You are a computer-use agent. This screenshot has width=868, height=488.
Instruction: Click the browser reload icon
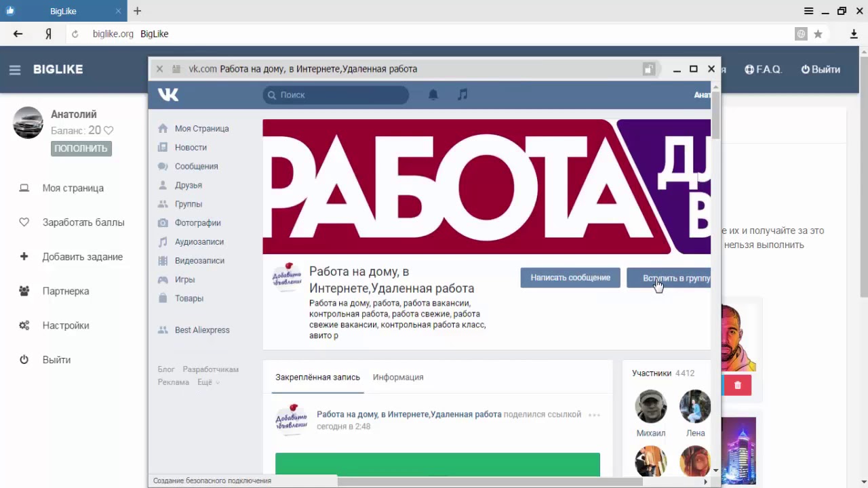pyautogui.click(x=75, y=34)
